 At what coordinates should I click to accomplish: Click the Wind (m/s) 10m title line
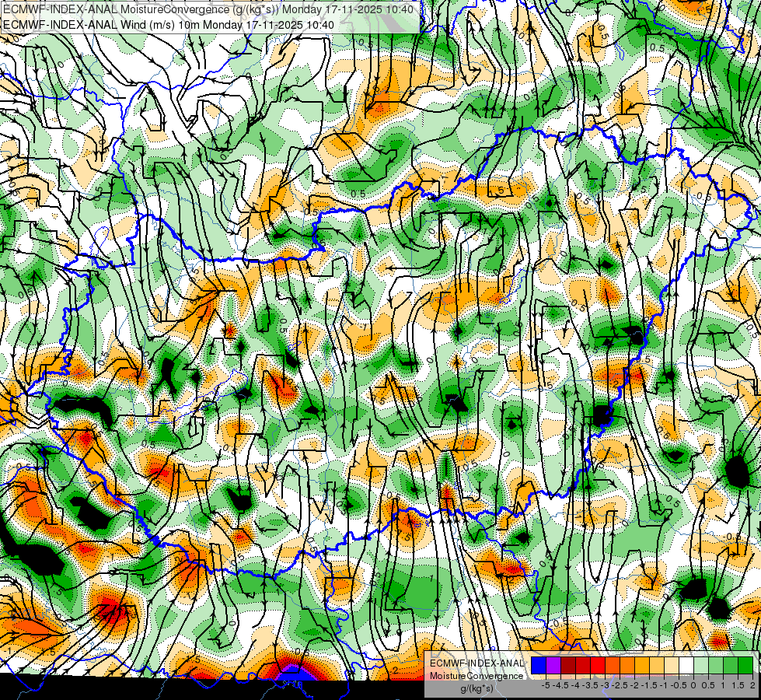tap(169, 24)
